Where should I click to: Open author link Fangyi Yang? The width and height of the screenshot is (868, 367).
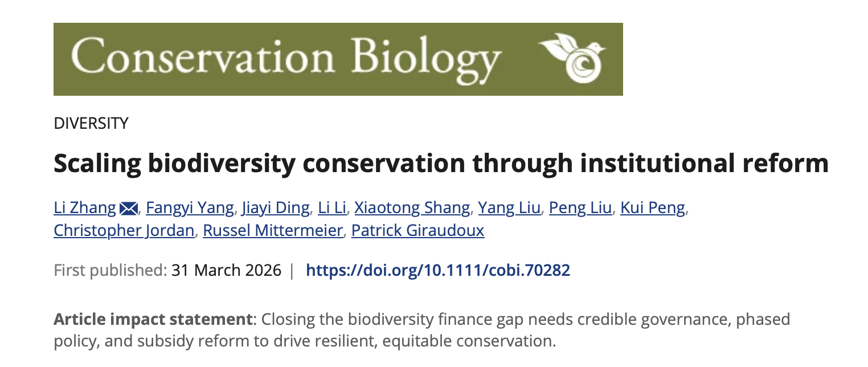pos(190,209)
